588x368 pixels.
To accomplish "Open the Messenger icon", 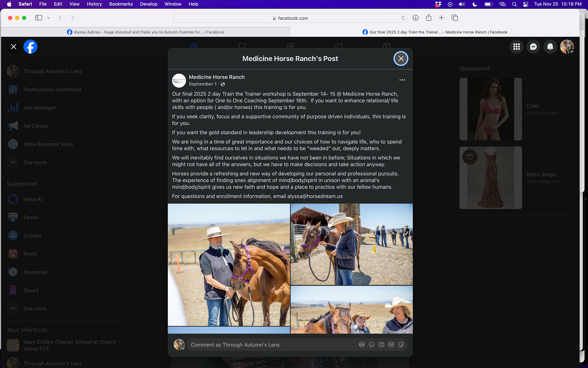I will (x=533, y=47).
